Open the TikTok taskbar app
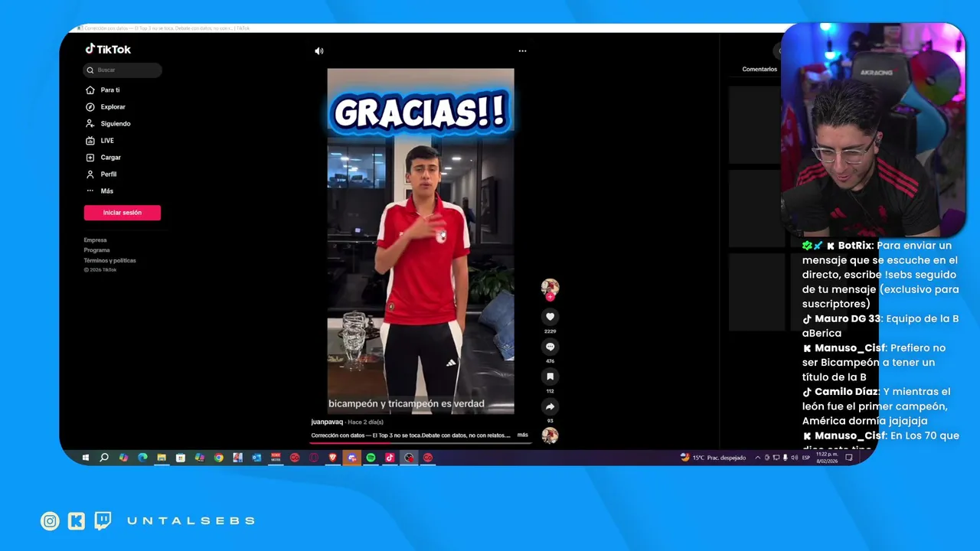 (390, 458)
